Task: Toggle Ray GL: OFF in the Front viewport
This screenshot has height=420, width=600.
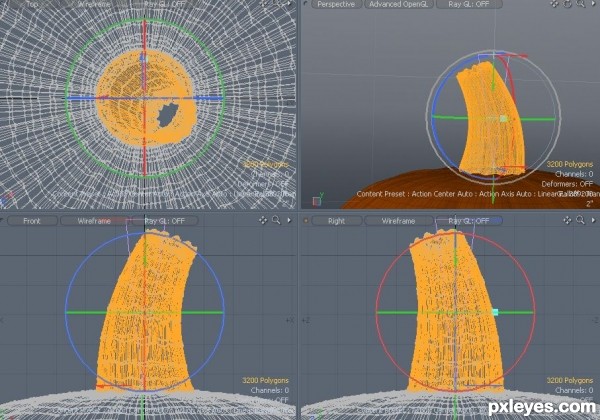Action: click(165, 221)
